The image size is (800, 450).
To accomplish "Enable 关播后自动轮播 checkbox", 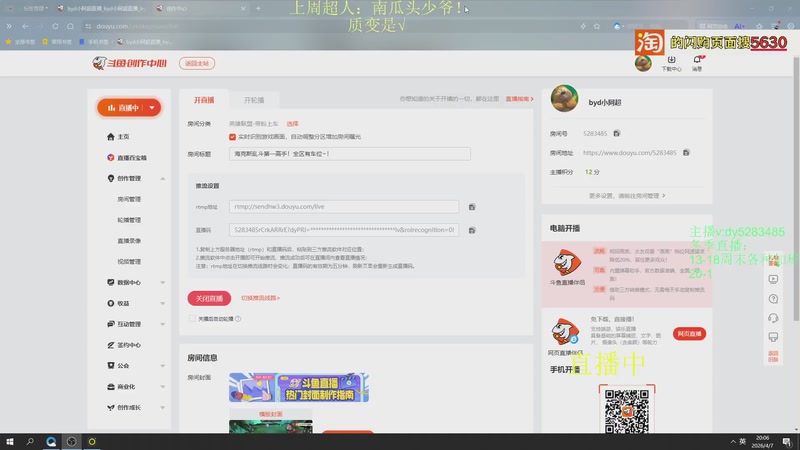I will (192, 318).
